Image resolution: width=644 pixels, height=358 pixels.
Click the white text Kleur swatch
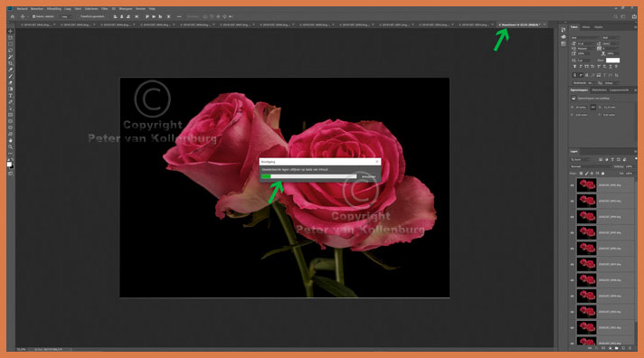click(x=612, y=61)
